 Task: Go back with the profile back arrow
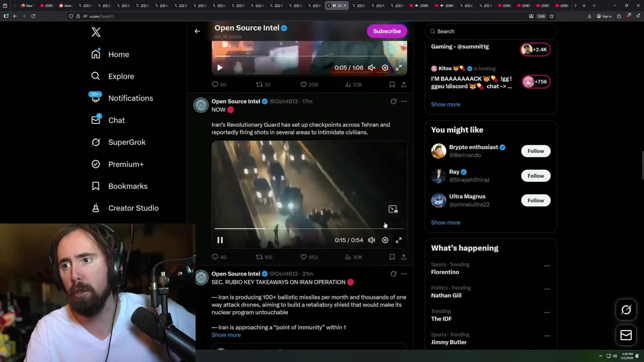click(x=197, y=31)
